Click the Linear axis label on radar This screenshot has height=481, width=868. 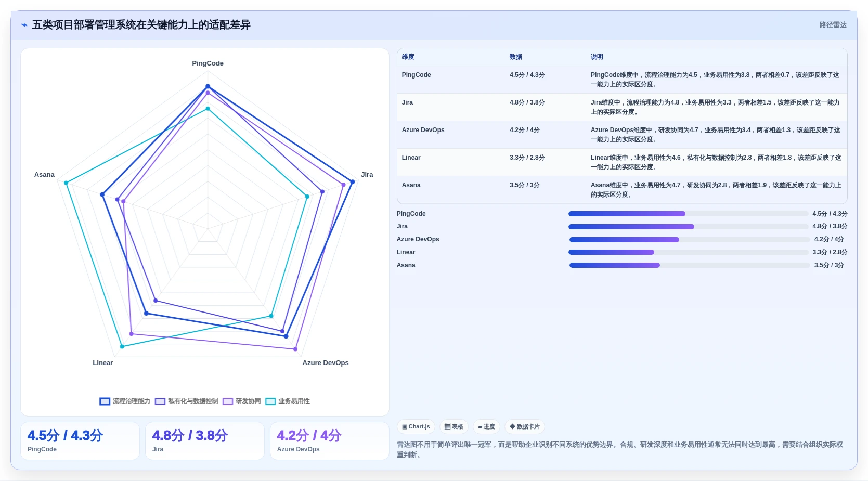(x=103, y=363)
